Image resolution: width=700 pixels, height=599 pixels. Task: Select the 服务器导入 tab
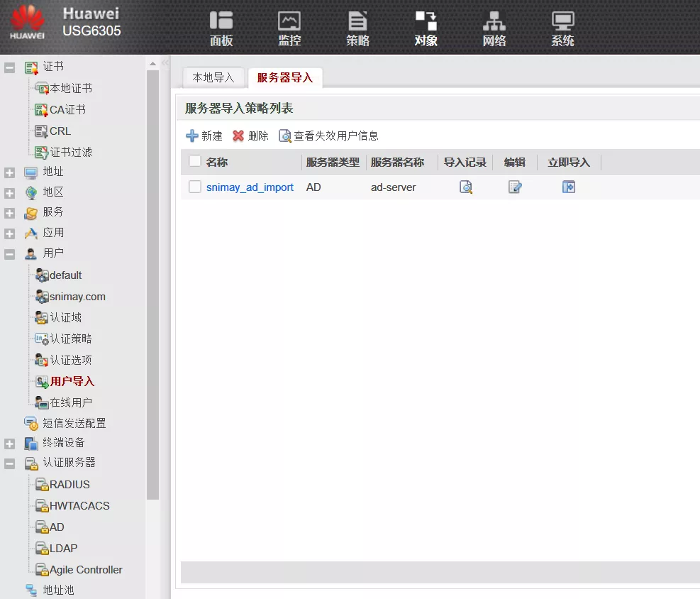pyautogui.click(x=285, y=77)
